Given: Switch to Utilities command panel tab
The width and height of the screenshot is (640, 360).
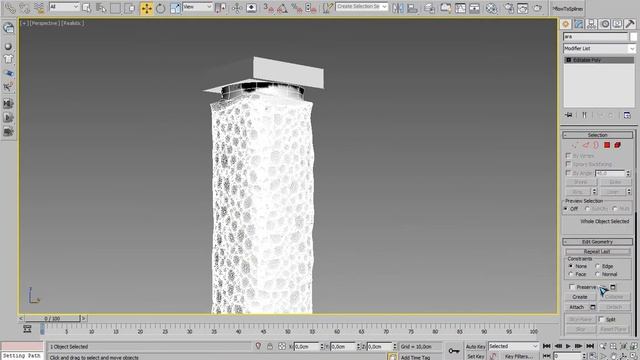Looking at the screenshot, I should [x=630, y=24].
